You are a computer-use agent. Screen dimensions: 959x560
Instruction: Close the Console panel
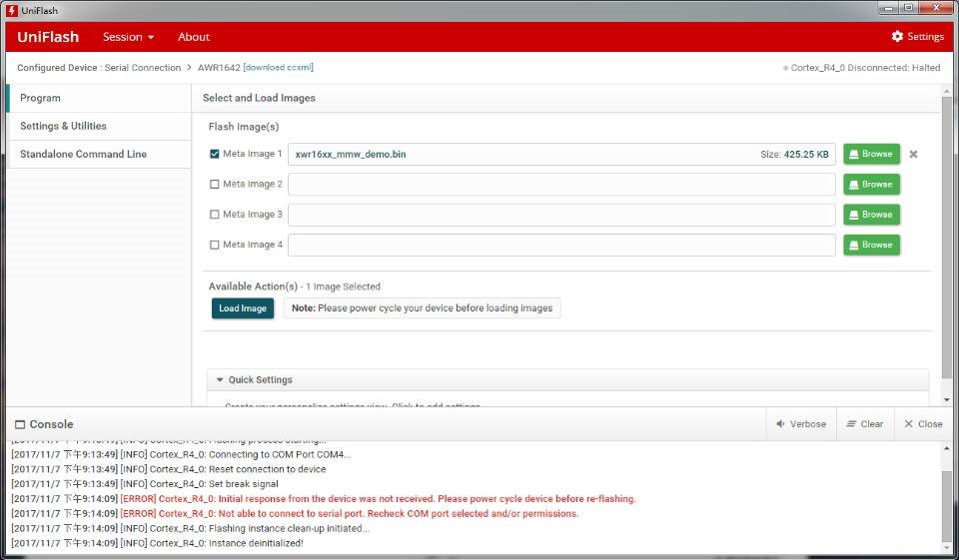pyautogui.click(x=923, y=423)
